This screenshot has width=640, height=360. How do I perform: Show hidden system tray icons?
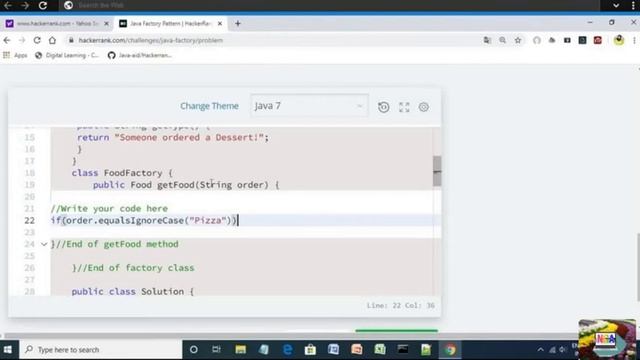pos(540,350)
